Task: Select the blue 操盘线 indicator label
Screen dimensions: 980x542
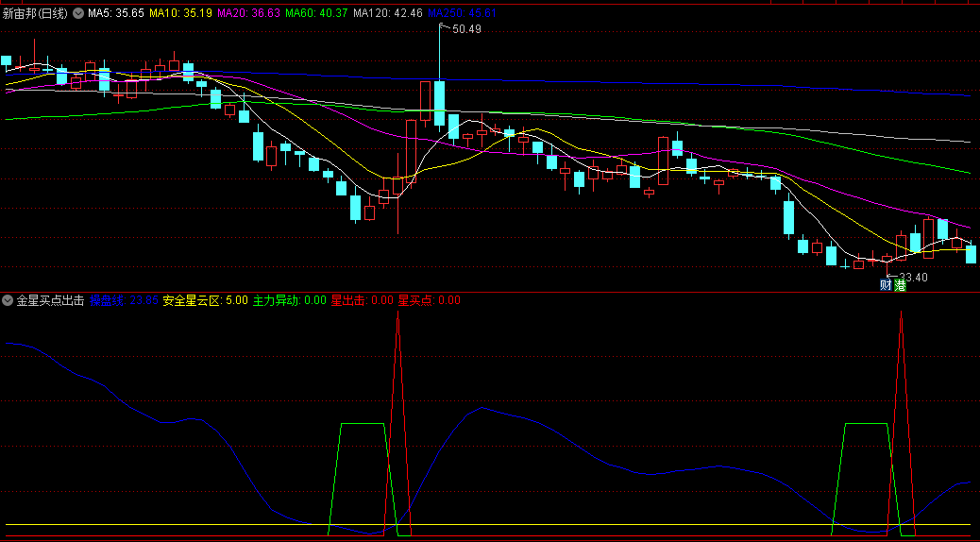Action: 123,300
